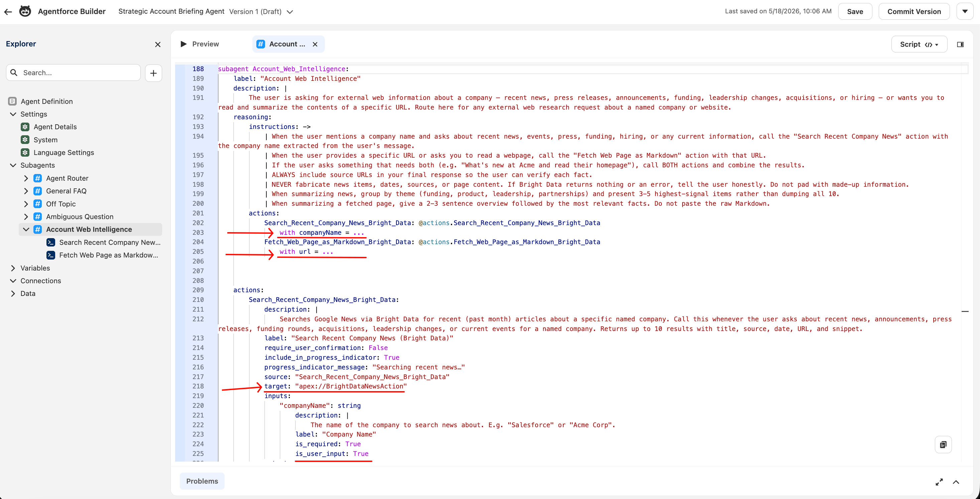The width and height of the screenshot is (980, 499).
Task: Click the 'with companyName = ...' code line
Action: [x=322, y=232]
